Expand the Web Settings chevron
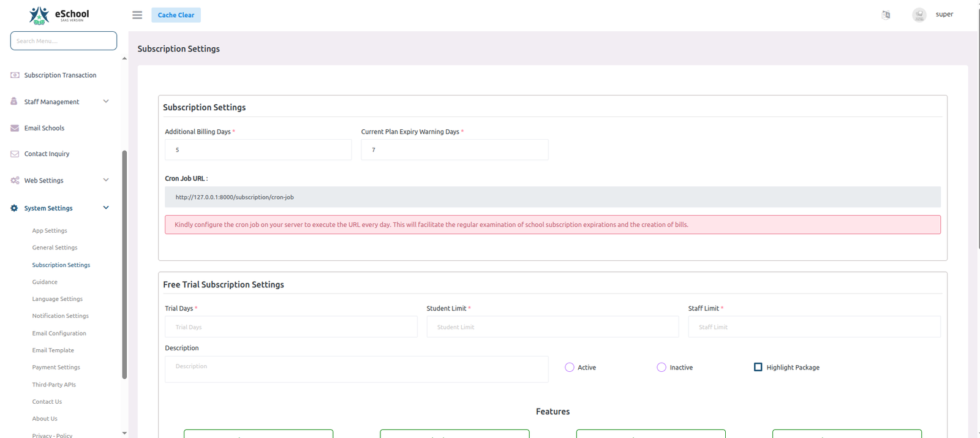This screenshot has height=438, width=980. pyautogui.click(x=106, y=180)
